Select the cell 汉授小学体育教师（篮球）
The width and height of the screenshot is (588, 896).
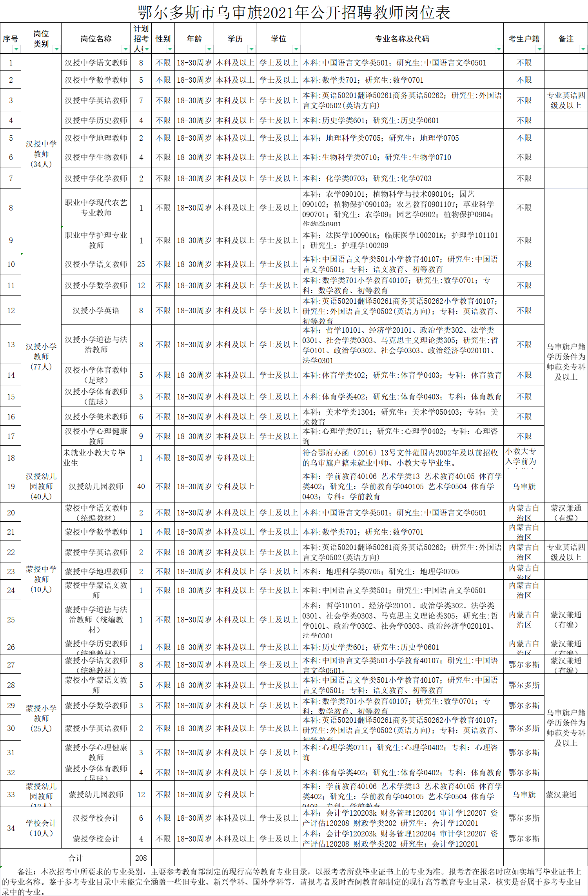[x=96, y=397]
